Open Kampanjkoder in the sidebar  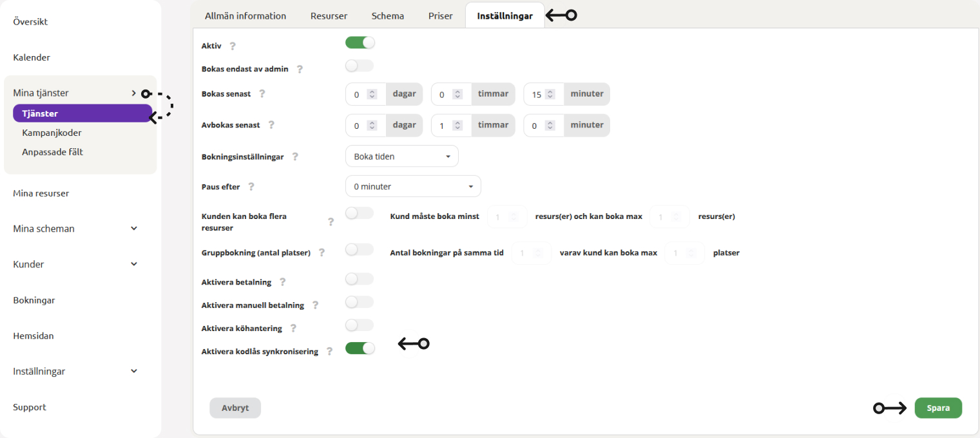(52, 133)
